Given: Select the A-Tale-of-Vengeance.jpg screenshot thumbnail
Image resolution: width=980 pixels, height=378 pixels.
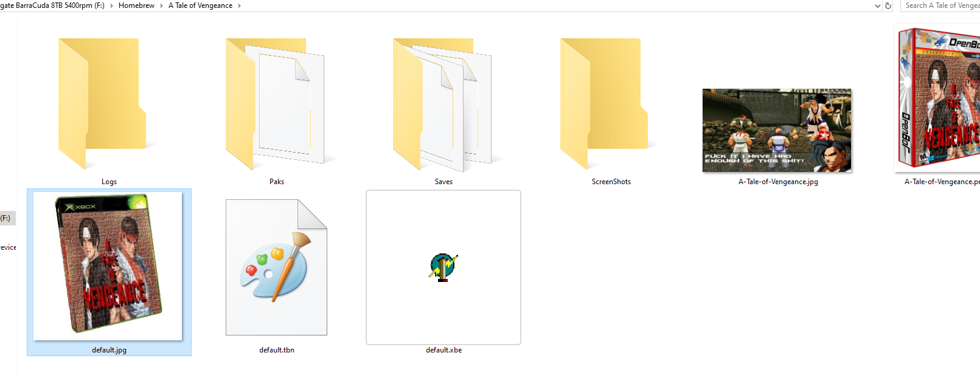Looking at the screenshot, I should pos(777,130).
